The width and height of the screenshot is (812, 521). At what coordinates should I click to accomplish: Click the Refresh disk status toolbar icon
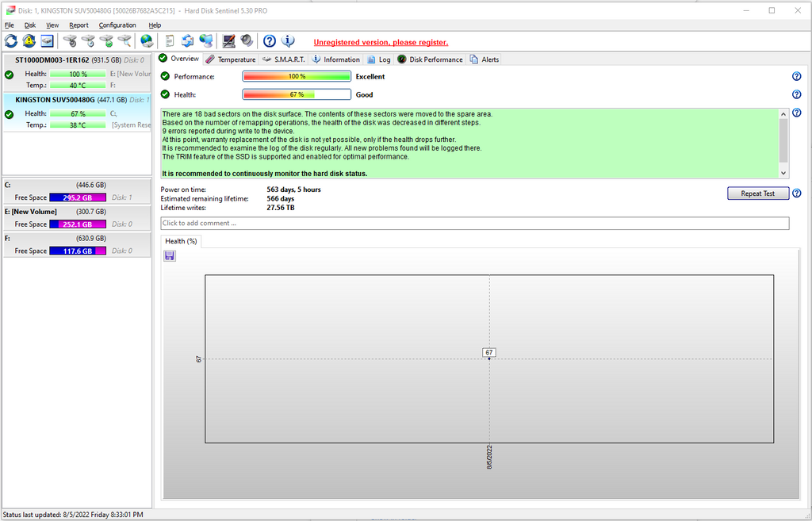11,41
